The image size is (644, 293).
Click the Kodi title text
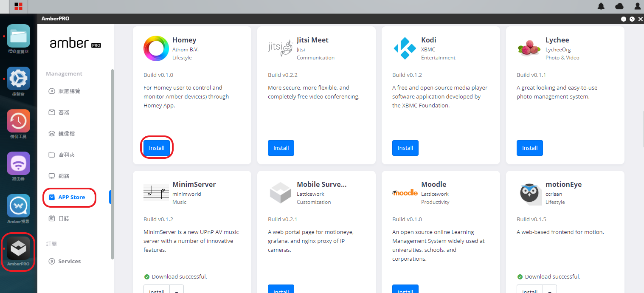tap(428, 40)
